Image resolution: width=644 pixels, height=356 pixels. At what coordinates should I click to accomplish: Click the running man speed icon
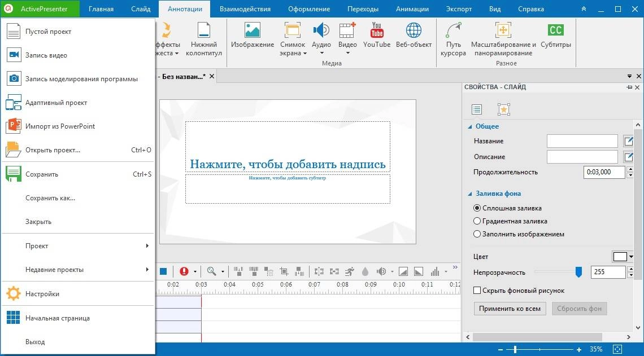tap(350, 271)
